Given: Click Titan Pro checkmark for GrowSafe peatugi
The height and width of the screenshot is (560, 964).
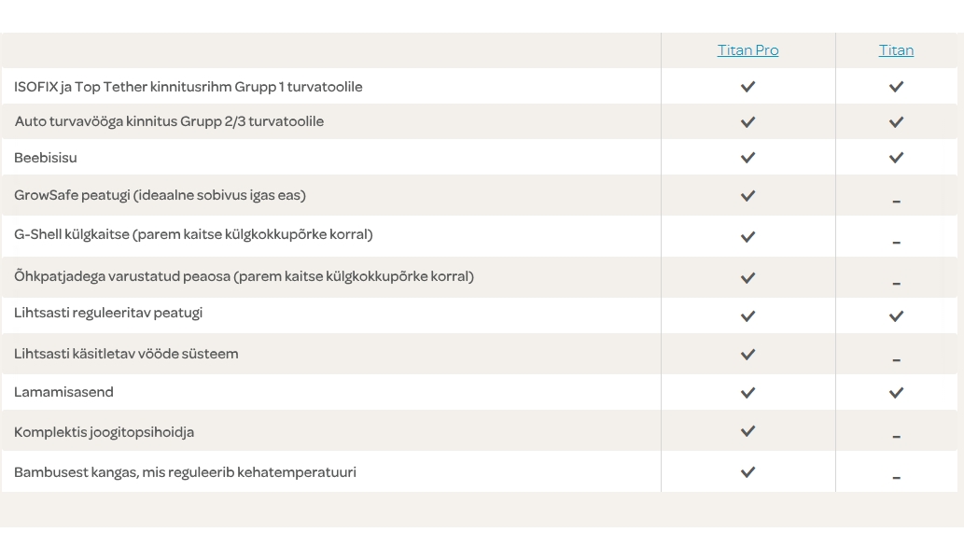Looking at the screenshot, I should pos(747,196).
